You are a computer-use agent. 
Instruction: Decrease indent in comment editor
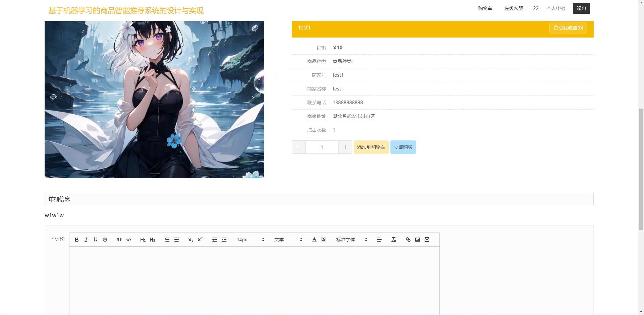pos(215,240)
